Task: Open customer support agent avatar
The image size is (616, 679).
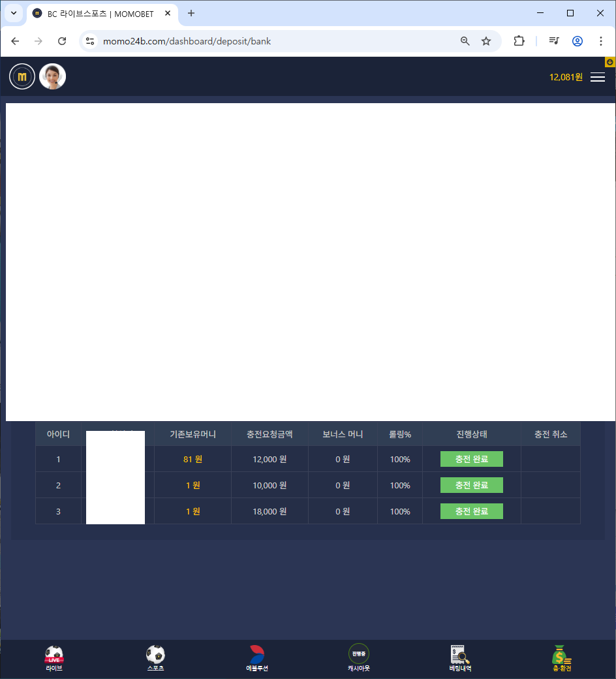Action: coord(53,76)
